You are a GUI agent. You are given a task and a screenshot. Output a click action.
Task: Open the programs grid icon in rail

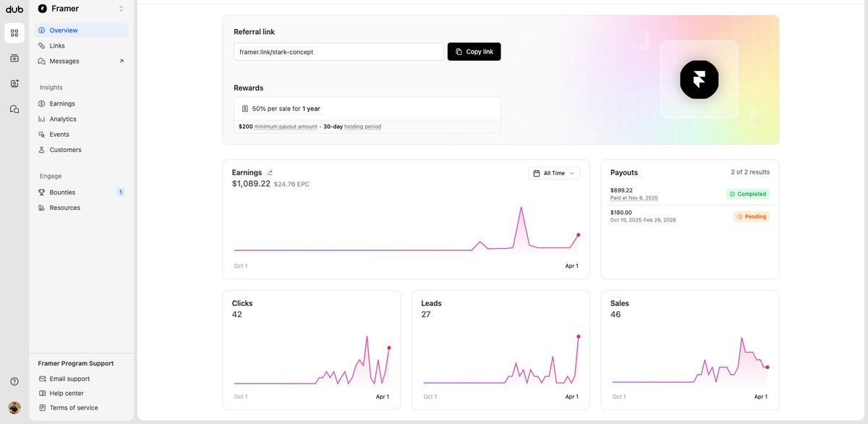tap(14, 33)
